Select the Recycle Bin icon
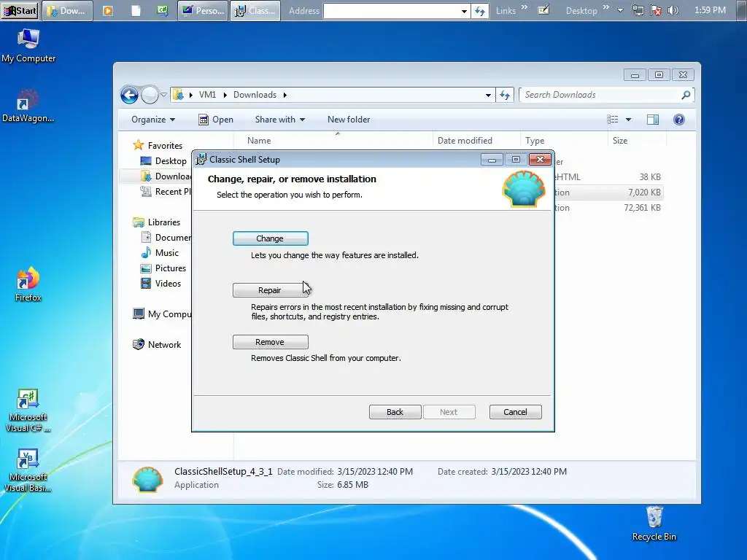The width and height of the screenshot is (747, 560). (654, 524)
